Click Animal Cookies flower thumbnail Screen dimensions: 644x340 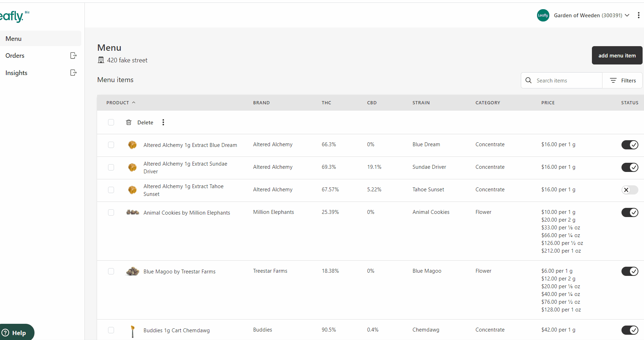pyautogui.click(x=133, y=212)
